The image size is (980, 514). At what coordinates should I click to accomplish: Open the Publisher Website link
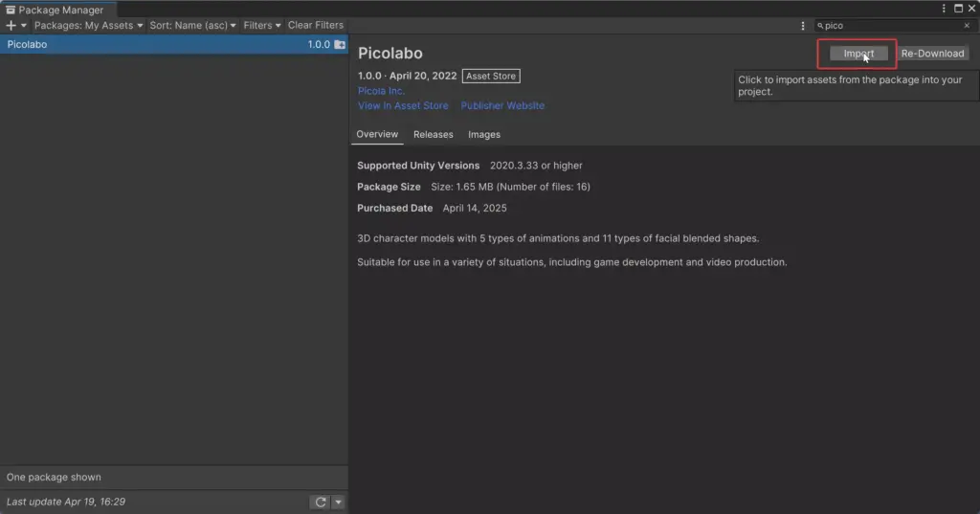coord(502,105)
